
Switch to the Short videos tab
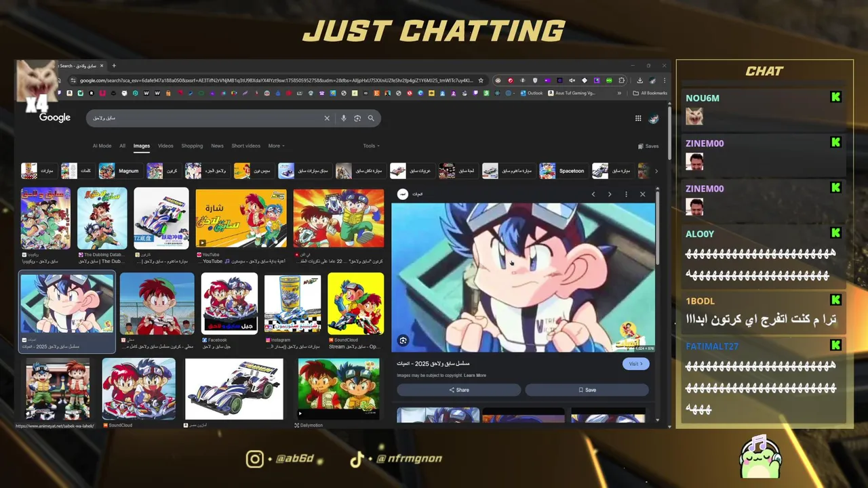pyautogui.click(x=245, y=146)
